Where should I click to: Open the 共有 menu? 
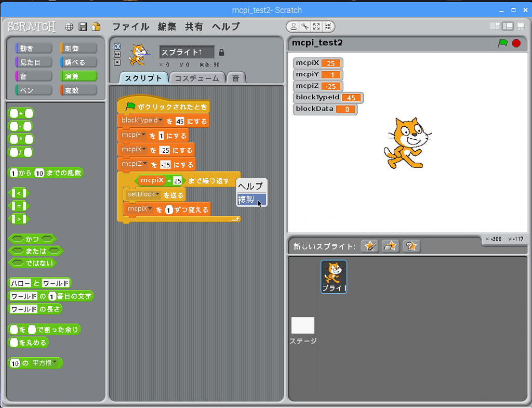(194, 27)
